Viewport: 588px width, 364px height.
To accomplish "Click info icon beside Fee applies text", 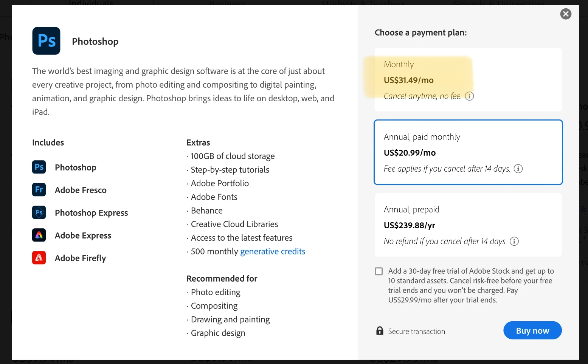I will (518, 169).
